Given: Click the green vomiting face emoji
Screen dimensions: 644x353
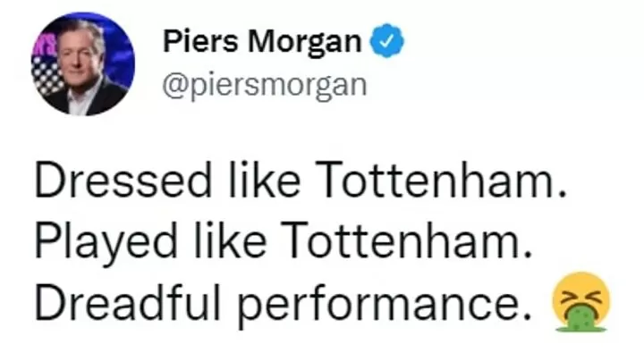Looking at the screenshot, I should point(581,302).
